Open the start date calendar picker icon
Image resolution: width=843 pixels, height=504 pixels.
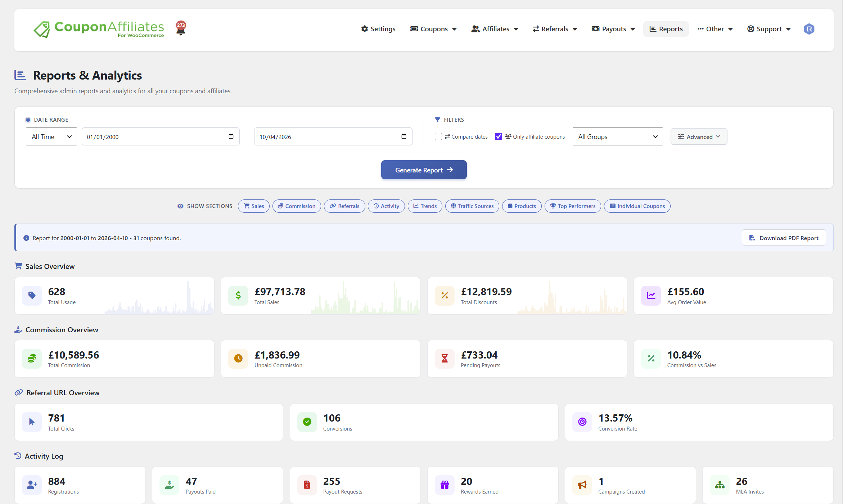(231, 136)
